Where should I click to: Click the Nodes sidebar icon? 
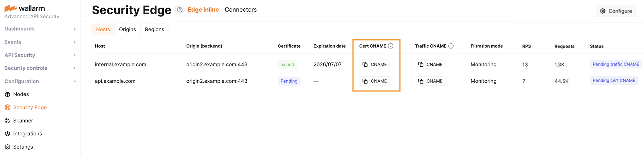tap(8, 94)
